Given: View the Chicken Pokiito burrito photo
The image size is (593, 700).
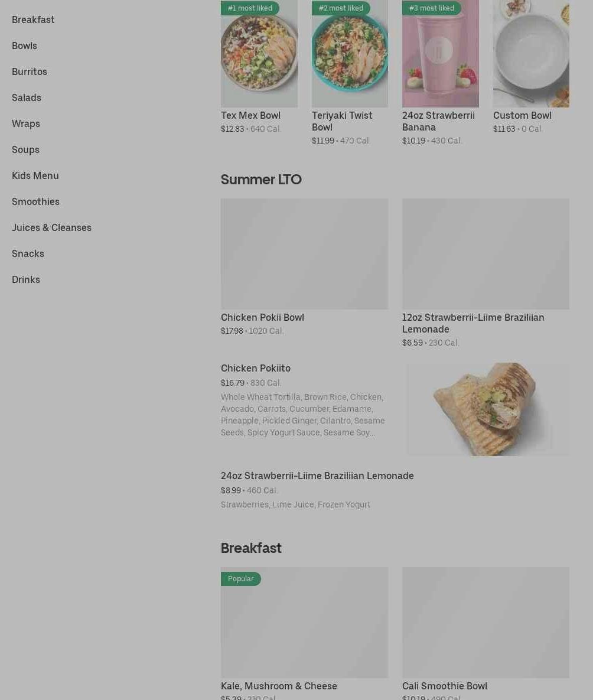Looking at the screenshot, I should 488,409.
